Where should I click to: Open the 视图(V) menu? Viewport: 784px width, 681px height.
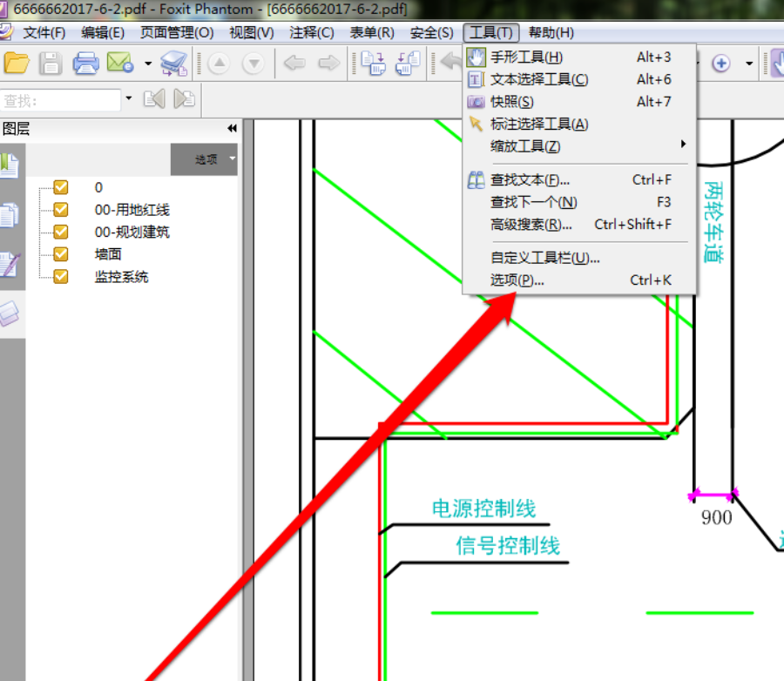[252, 32]
